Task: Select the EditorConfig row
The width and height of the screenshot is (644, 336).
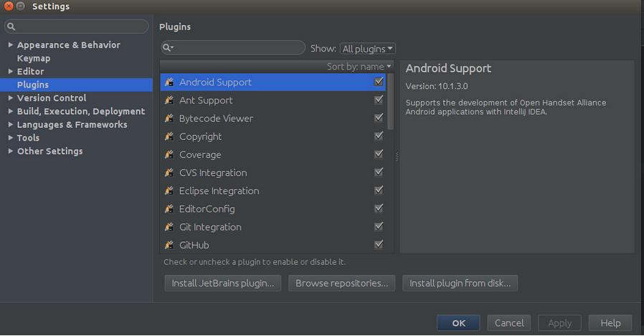Action: [x=273, y=209]
